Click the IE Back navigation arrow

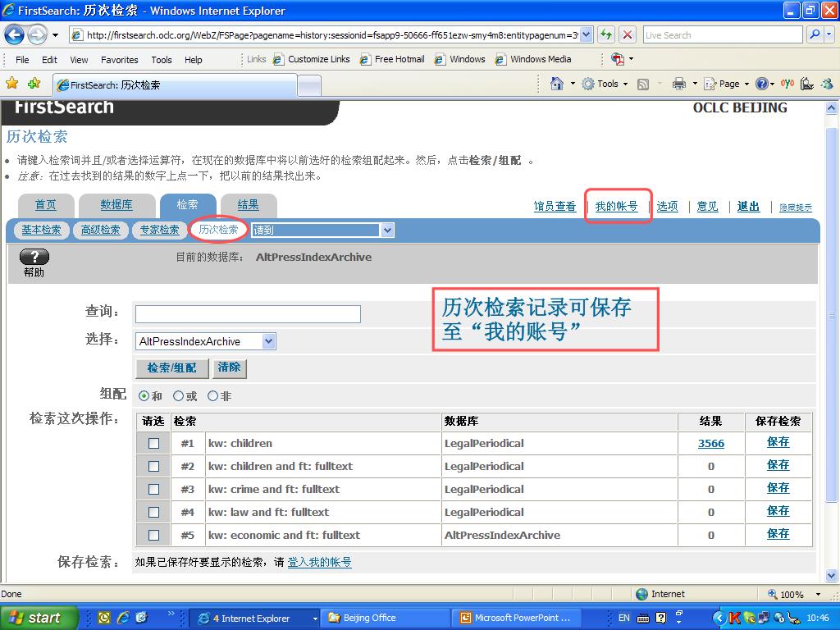pyautogui.click(x=15, y=35)
